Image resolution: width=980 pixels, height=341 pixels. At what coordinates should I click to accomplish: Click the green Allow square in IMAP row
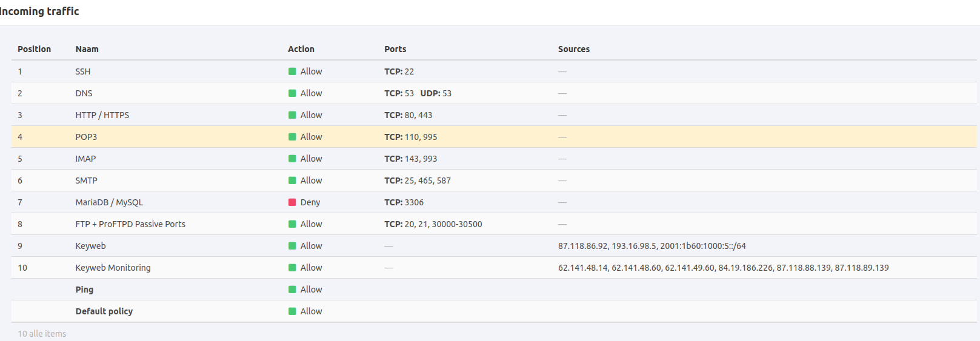tap(292, 159)
